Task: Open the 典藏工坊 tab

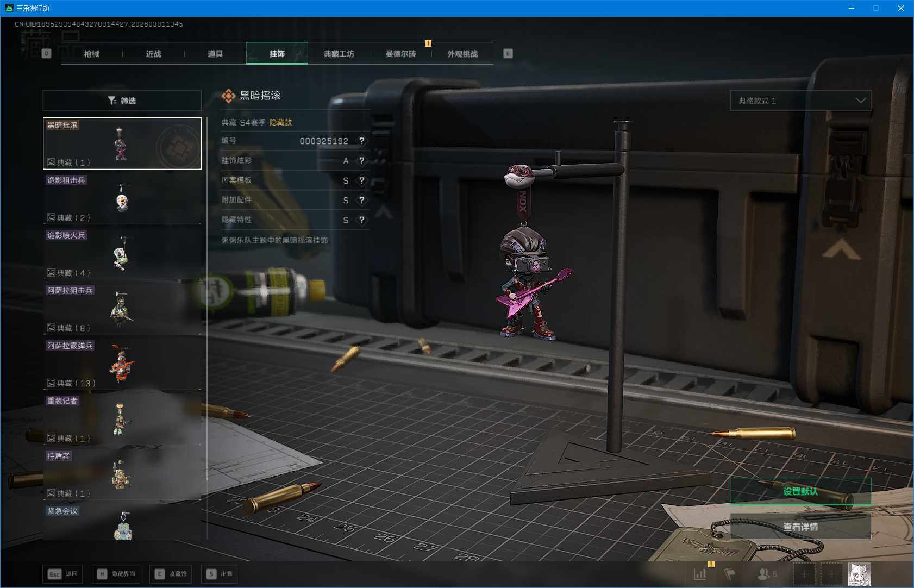Action: click(x=339, y=54)
